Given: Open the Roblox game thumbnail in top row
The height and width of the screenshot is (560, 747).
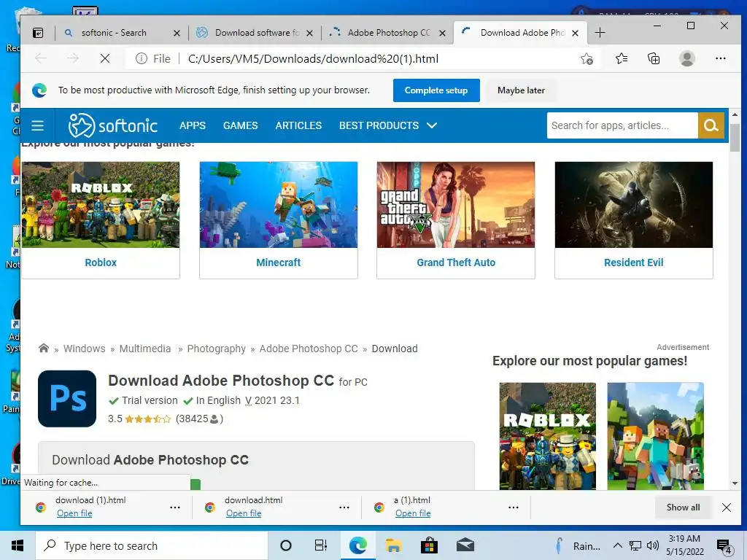Looking at the screenshot, I should [x=101, y=204].
